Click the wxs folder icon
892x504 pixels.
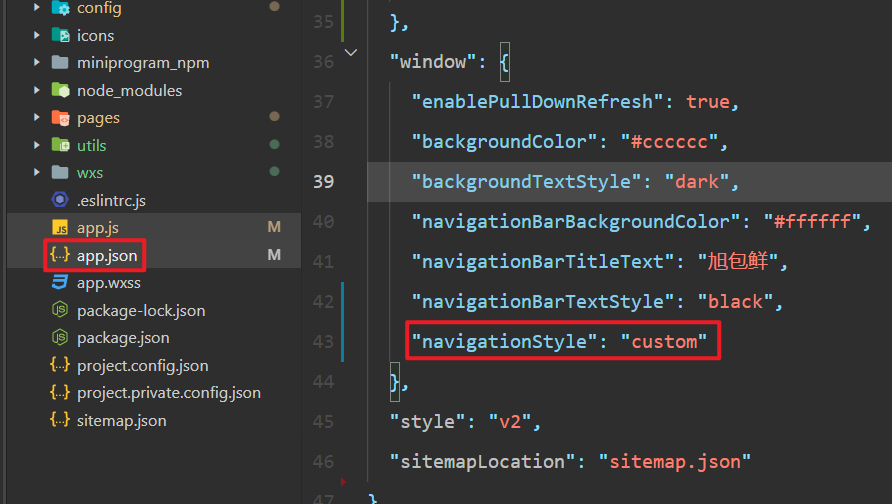click(60, 172)
